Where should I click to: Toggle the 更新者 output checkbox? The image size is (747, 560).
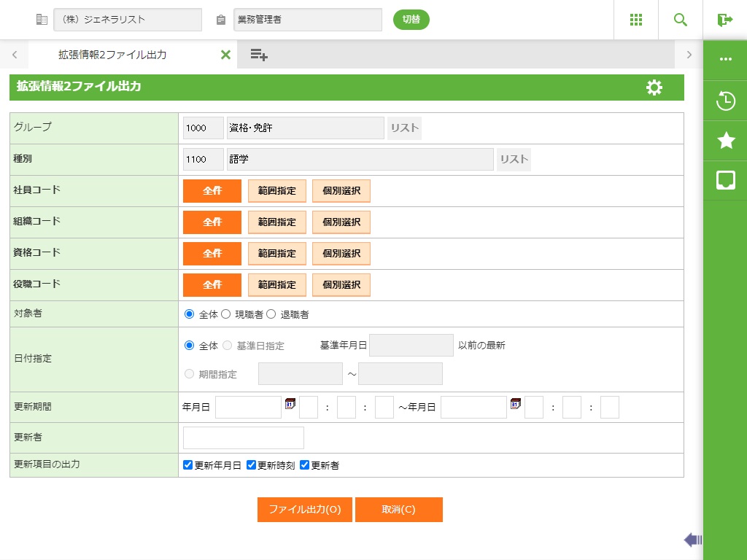tap(305, 465)
